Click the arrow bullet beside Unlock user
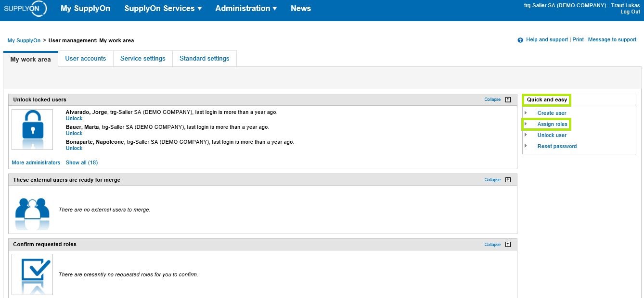 point(526,135)
